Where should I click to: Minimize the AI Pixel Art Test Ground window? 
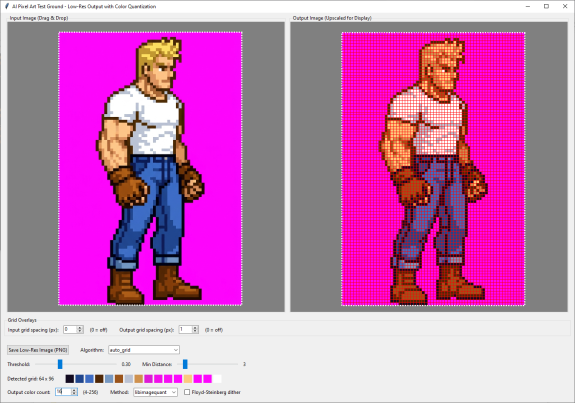coord(528,6)
